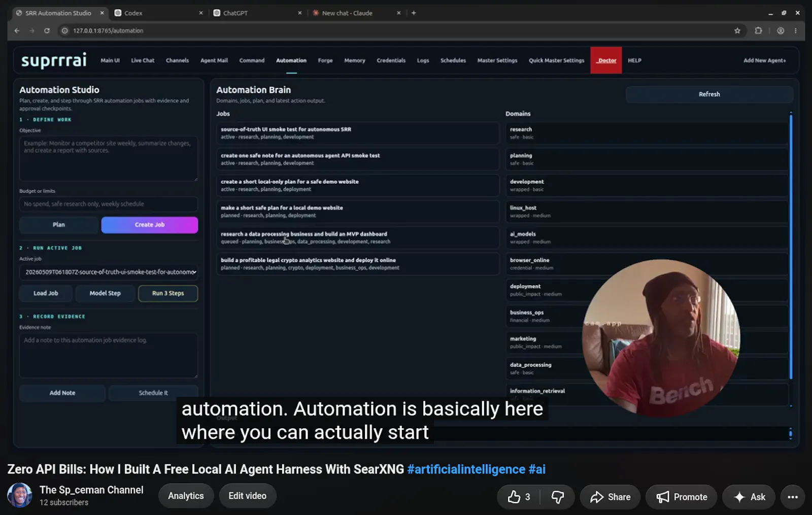Switch to the New chat - Claude tab
This screenshot has width=812, height=515.
click(355, 13)
